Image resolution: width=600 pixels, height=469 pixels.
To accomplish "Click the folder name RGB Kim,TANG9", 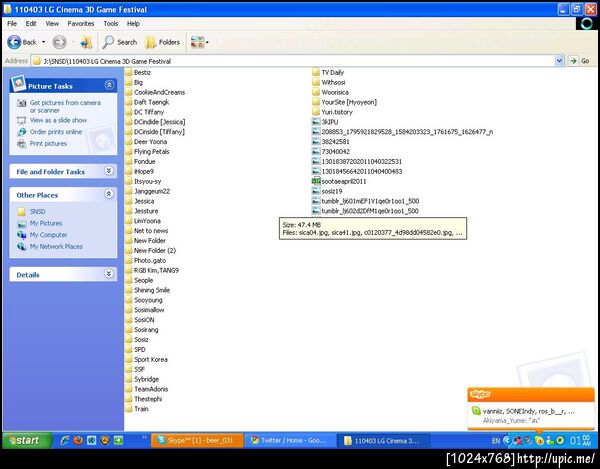I will 156,270.
